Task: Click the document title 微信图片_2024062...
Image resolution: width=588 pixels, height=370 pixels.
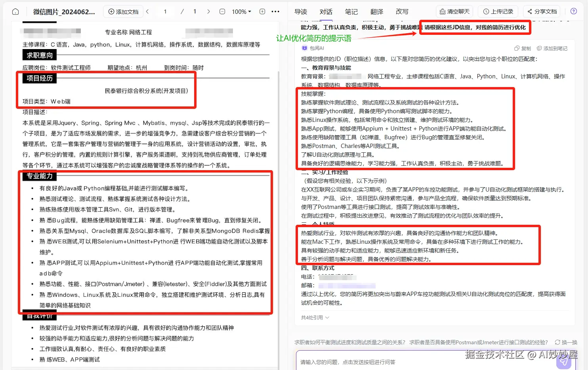Action: pyautogui.click(x=64, y=11)
